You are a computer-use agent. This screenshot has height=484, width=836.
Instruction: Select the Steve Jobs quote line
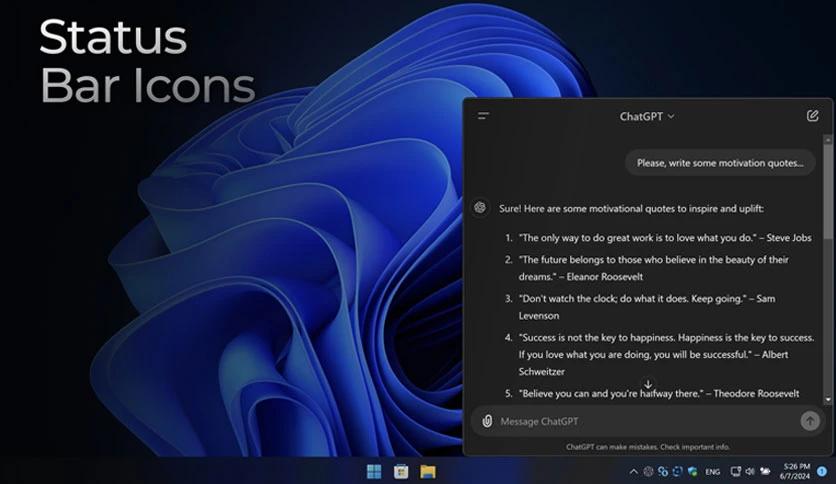[665, 238]
